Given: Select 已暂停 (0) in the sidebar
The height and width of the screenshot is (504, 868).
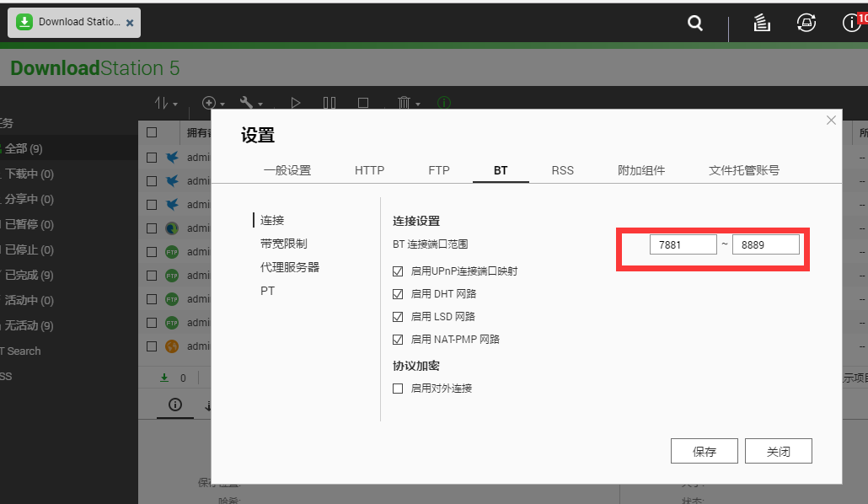Looking at the screenshot, I should 29,224.
